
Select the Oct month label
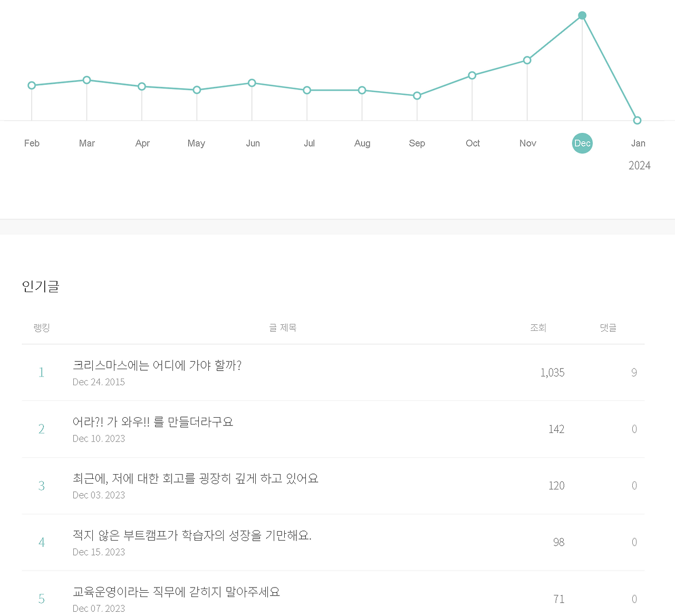[x=472, y=143]
